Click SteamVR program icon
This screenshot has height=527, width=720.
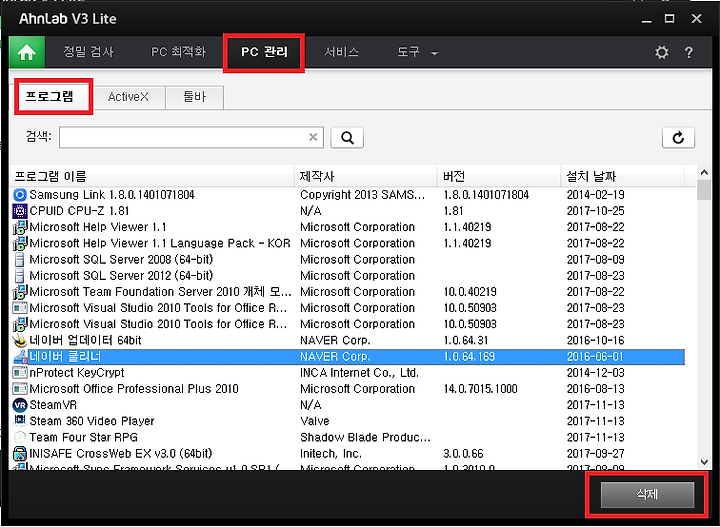coord(20,405)
